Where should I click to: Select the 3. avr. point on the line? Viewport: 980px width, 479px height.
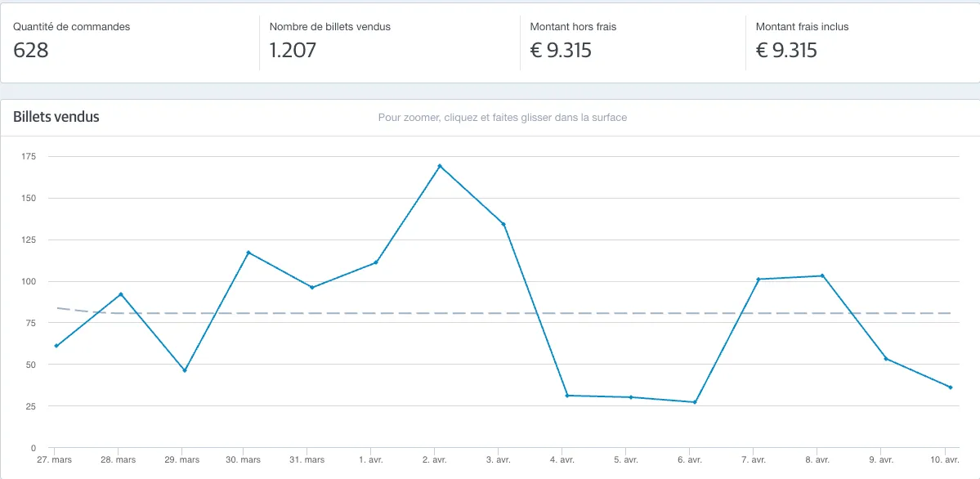point(503,224)
